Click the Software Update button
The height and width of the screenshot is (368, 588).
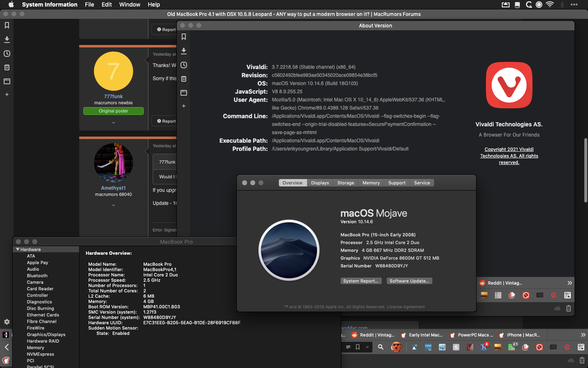(x=409, y=281)
